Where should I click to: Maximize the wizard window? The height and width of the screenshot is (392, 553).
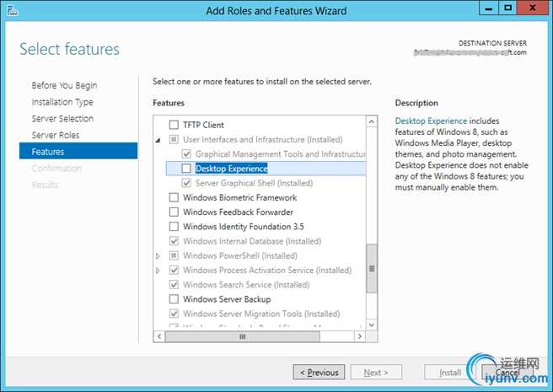click(507, 8)
